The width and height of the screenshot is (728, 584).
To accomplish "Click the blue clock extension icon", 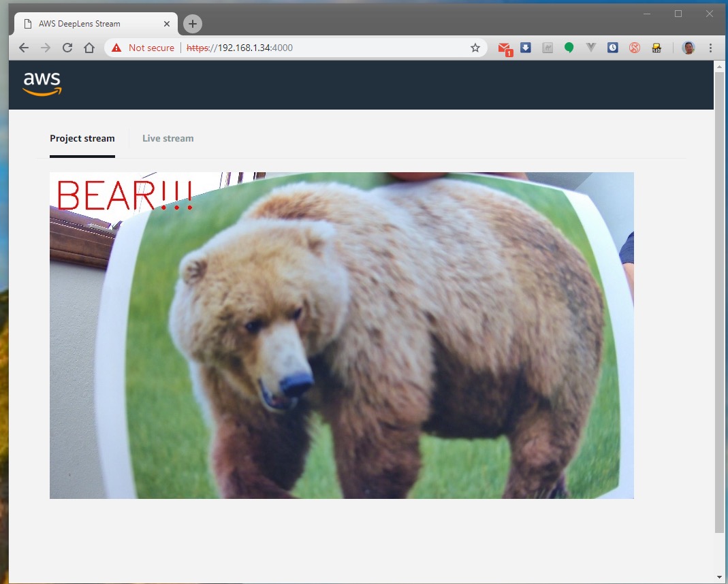I will [613, 48].
